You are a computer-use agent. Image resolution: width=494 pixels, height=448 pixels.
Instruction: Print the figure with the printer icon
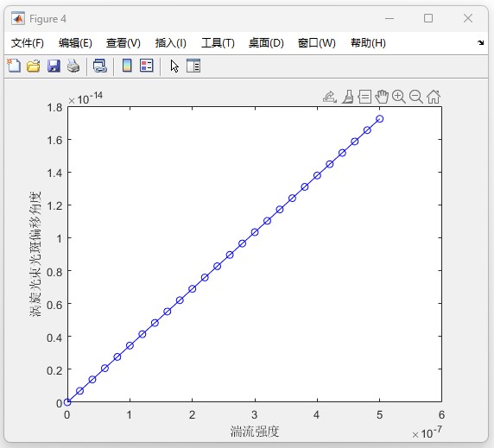pyautogui.click(x=73, y=66)
